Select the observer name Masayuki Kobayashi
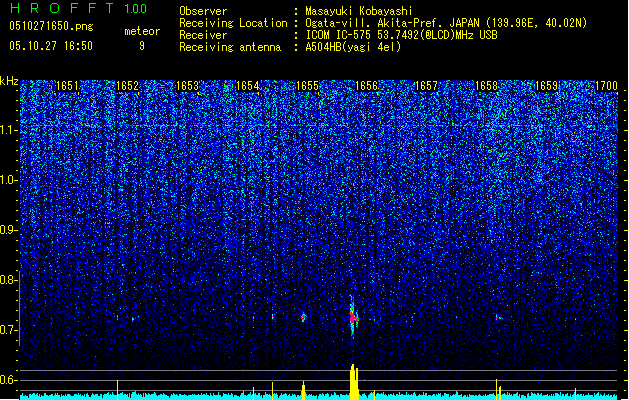This screenshot has width=629, height=400. 358,11
